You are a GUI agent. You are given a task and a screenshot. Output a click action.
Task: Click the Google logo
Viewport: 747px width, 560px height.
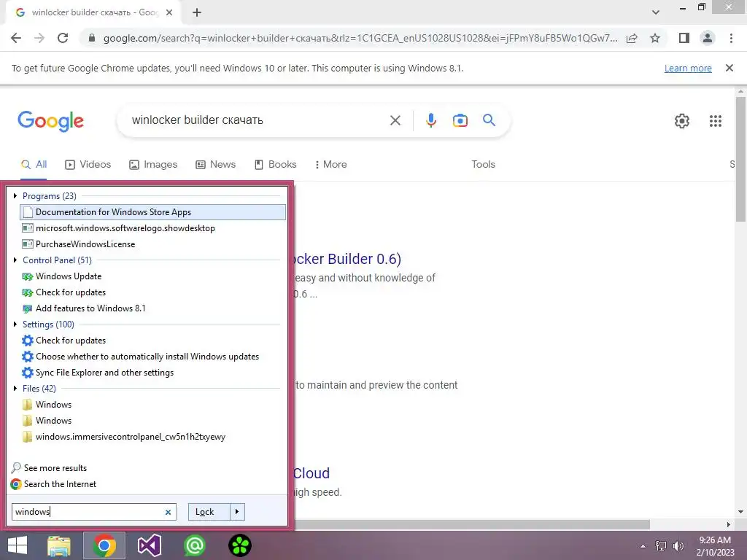pos(50,121)
